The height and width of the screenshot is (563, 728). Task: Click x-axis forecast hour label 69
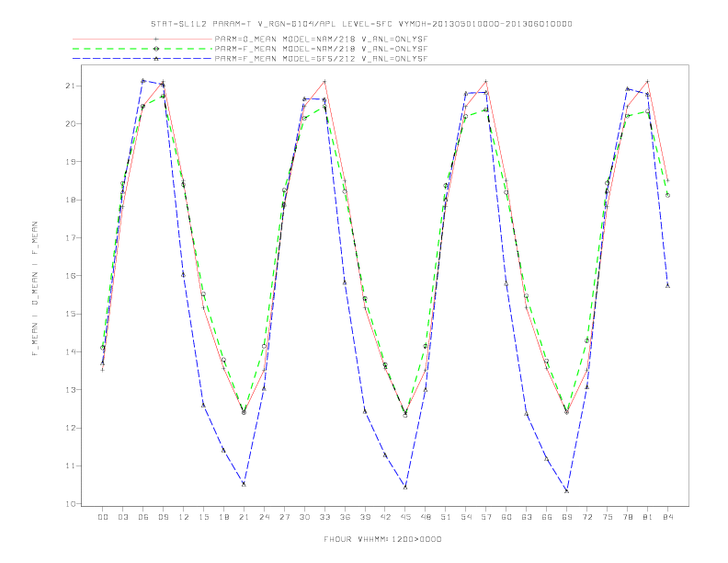pos(567,517)
